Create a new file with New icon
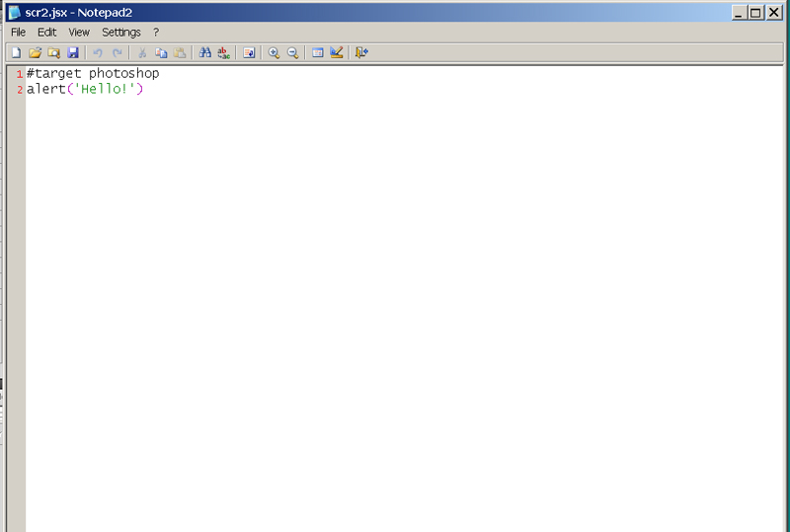 coord(16,52)
